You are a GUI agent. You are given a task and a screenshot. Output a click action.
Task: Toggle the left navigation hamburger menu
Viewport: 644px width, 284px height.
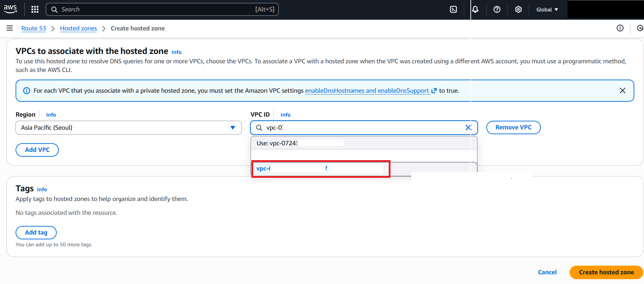point(10,28)
